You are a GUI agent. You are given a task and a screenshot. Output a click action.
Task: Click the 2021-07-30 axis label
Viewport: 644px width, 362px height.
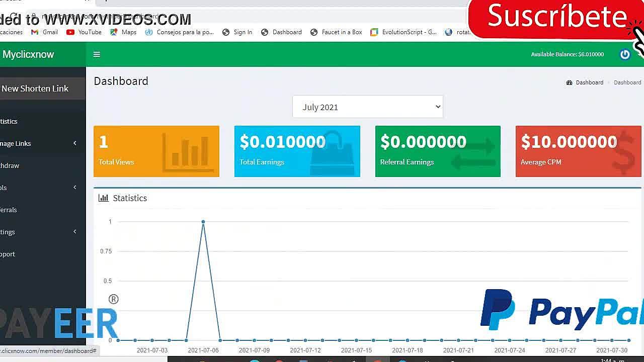tap(612, 350)
